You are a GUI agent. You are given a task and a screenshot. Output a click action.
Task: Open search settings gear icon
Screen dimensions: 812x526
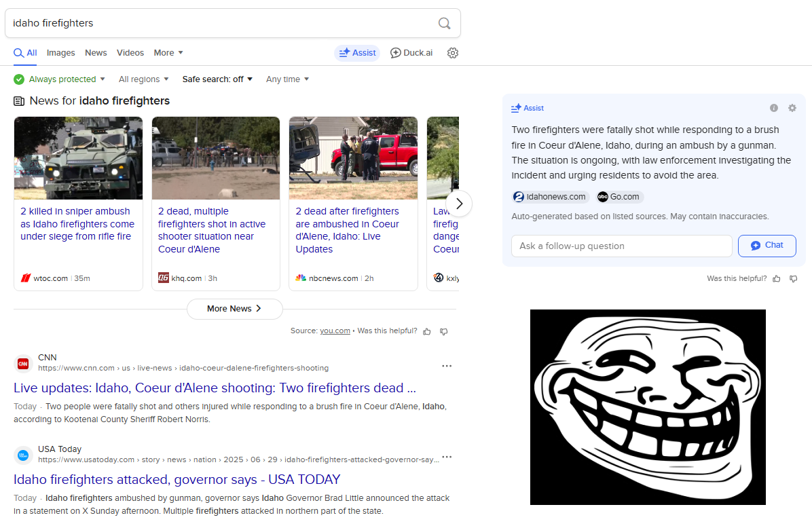pyautogui.click(x=453, y=53)
